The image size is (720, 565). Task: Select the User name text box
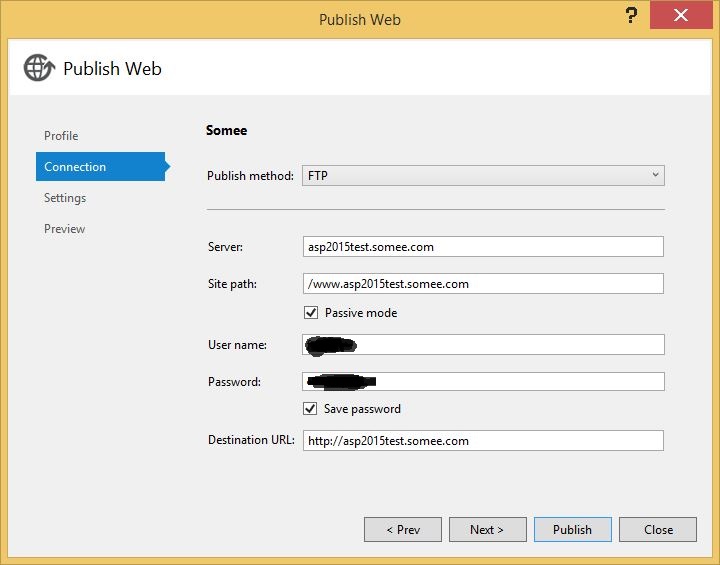coord(483,345)
